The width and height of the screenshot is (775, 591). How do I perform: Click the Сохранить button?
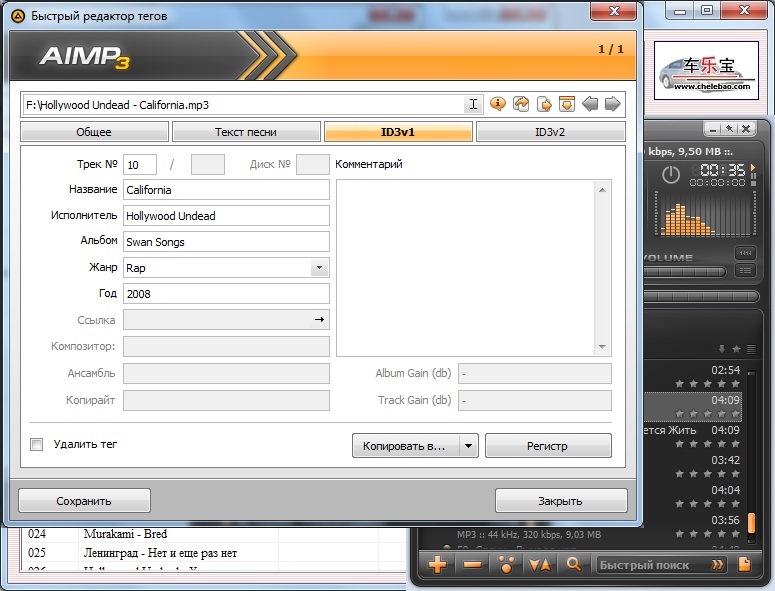coord(84,501)
